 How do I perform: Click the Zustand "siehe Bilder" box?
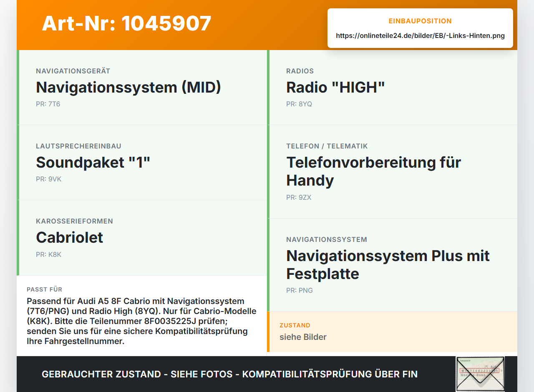[x=392, y=332]
